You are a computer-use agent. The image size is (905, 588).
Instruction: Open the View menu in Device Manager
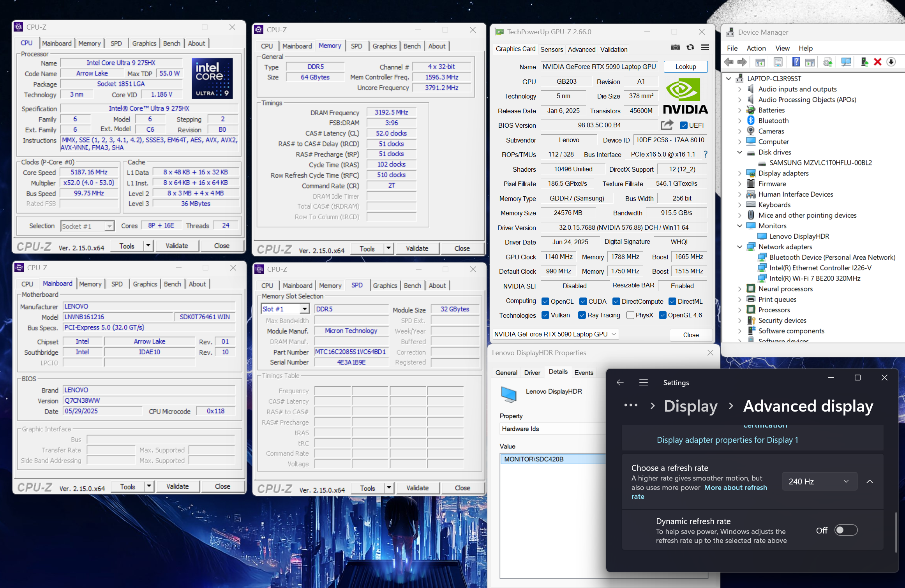[782, 48]
